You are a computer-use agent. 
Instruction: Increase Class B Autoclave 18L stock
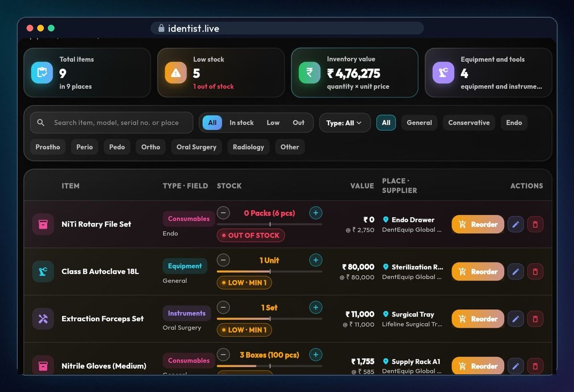(316, 260)
